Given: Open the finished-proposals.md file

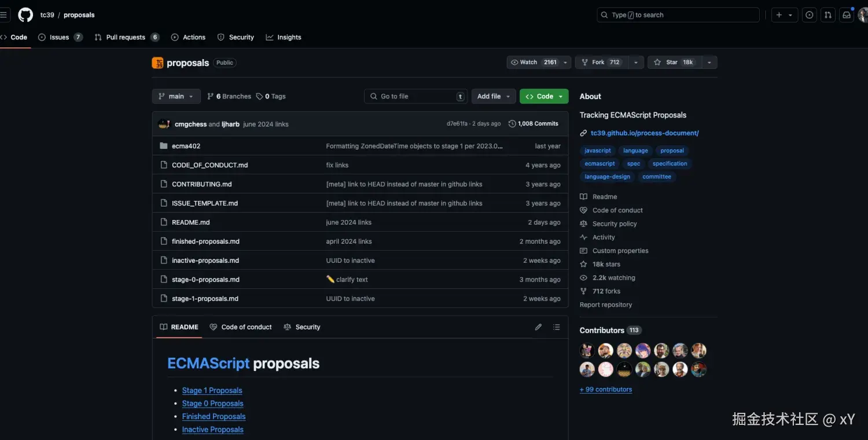Looking at the screenshot, I should tap(205, 241).
